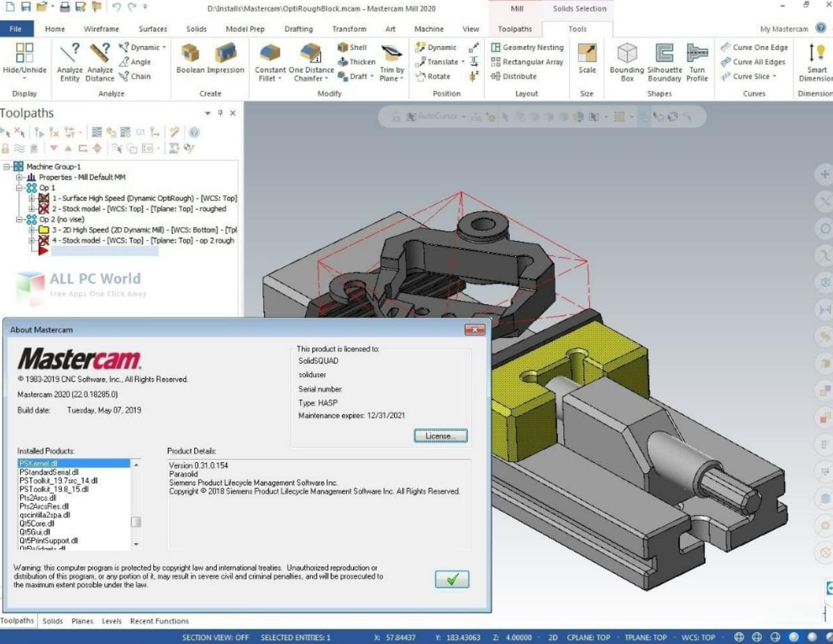The width and height of the screenshot is (833, 644).
Task: Select 3 - 2D High Speed operation
Action: (144, 230)
